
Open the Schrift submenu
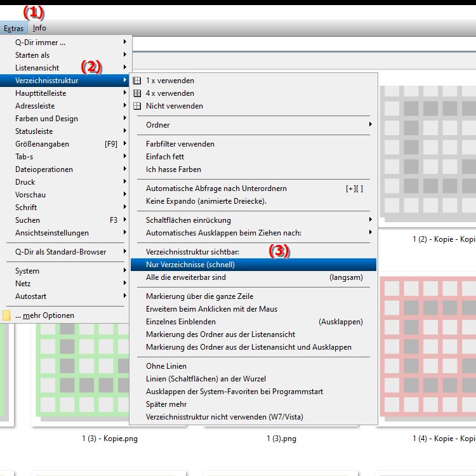(65, 208)
